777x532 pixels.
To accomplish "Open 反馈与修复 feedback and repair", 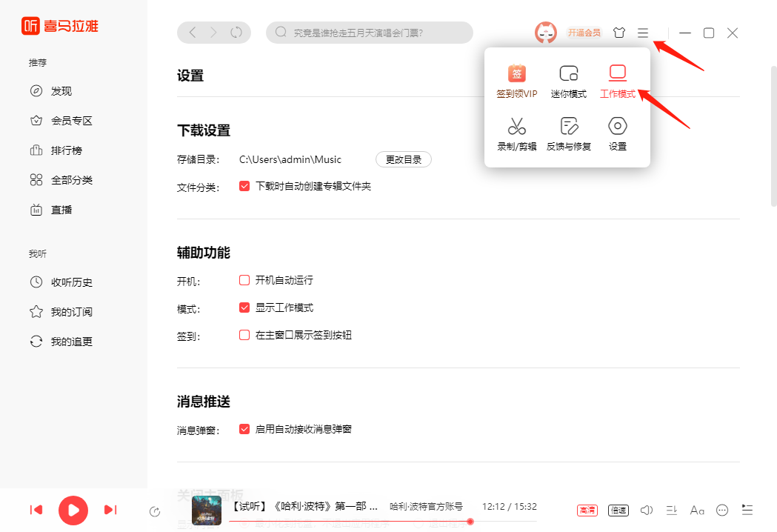I will click(x=568, y=127).
